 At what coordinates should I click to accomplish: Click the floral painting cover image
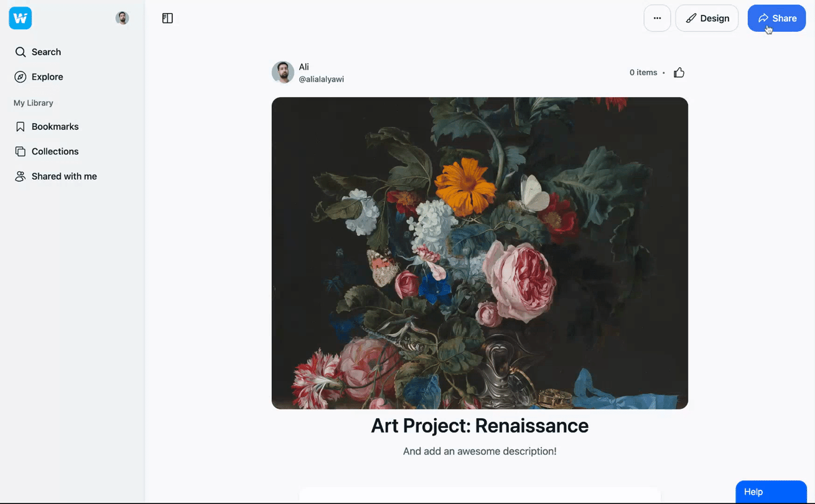(x=480, y=253)
